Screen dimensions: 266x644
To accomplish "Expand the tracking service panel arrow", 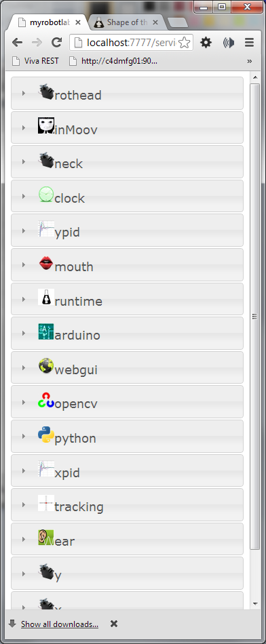I will [x=24, y=505].
